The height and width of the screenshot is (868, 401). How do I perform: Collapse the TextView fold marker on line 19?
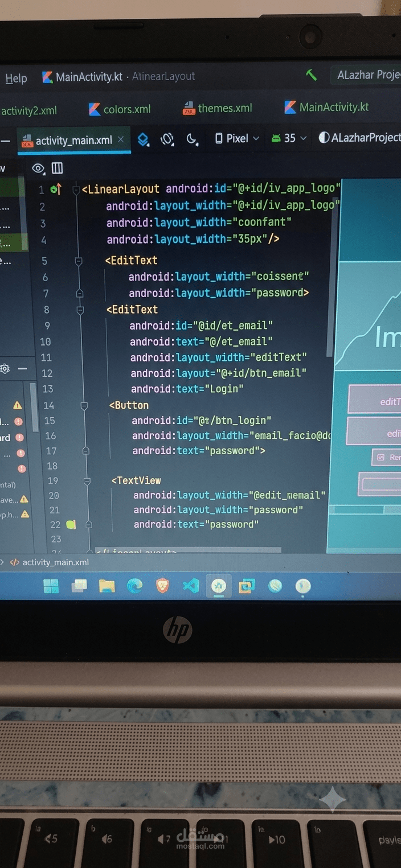coord(87,481)
